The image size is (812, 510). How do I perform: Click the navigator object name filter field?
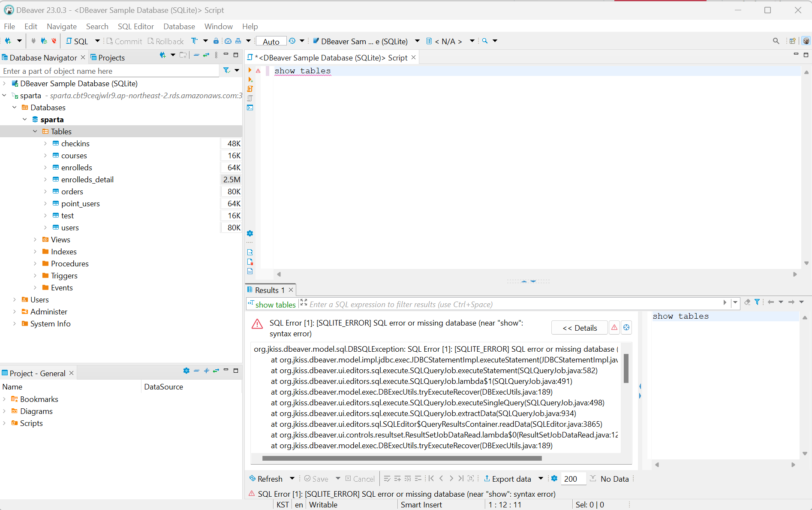[x=110, y=71]
